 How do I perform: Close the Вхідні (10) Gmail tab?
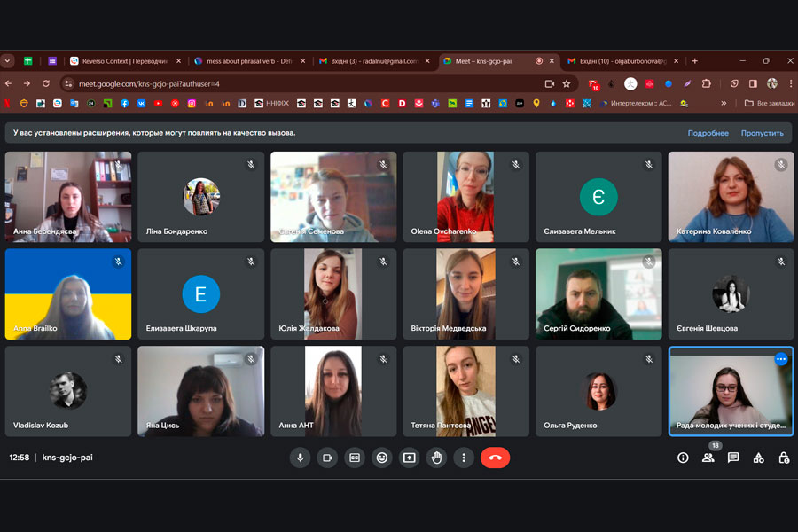[x=676, y=61]
